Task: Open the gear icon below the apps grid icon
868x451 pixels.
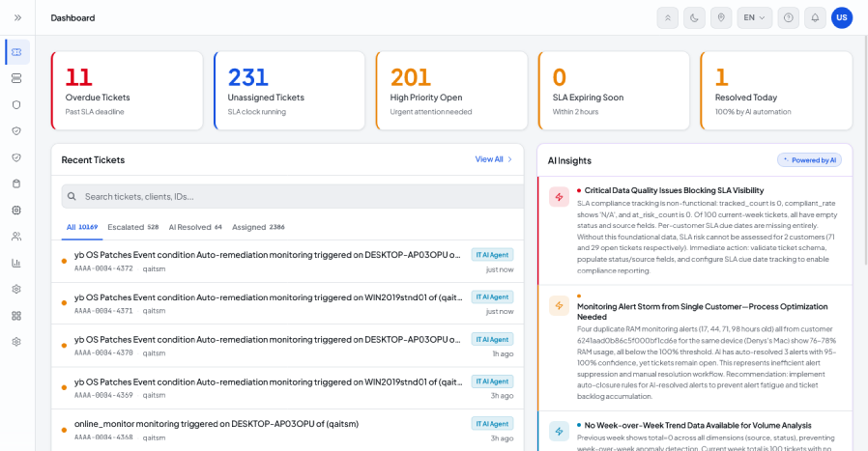Action: click(16, 342)
